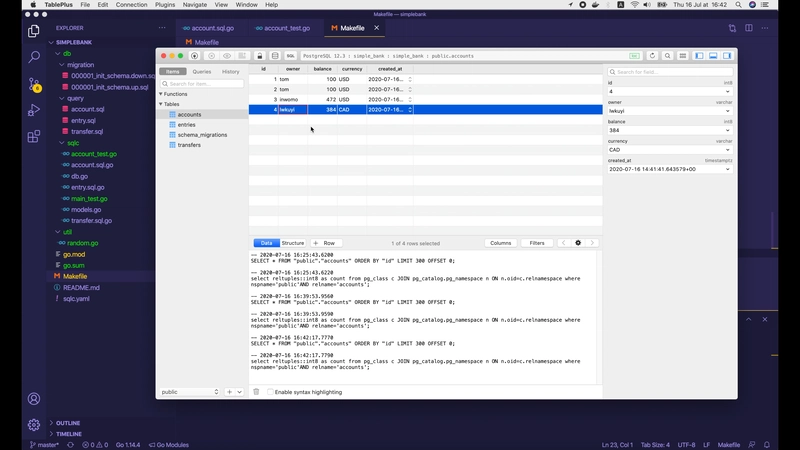Open the Extensions view

pos(34,136)
